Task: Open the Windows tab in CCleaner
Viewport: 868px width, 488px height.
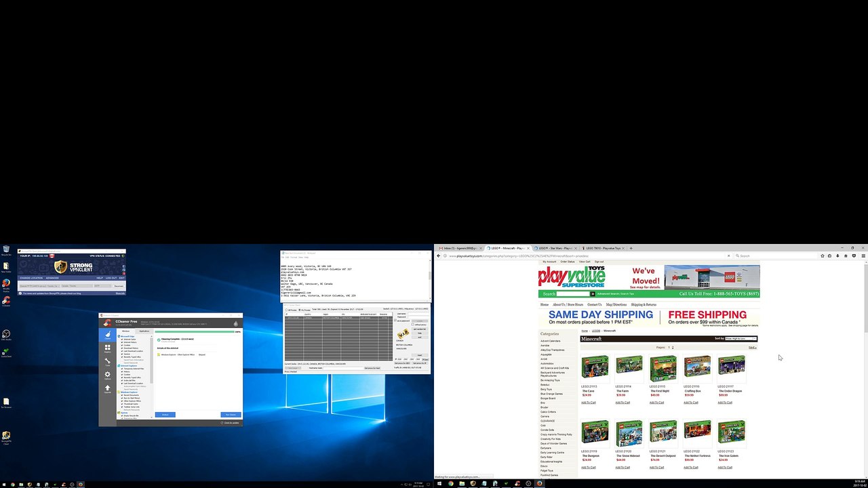Action: tap(126, 331)
